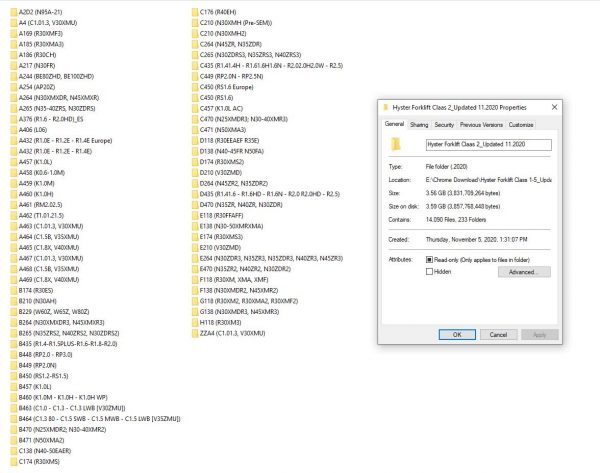Viewport: 600px width, 473px height.
Task: Click the C174 (R30XMS) folder icon
Action: tap(14, 462)
